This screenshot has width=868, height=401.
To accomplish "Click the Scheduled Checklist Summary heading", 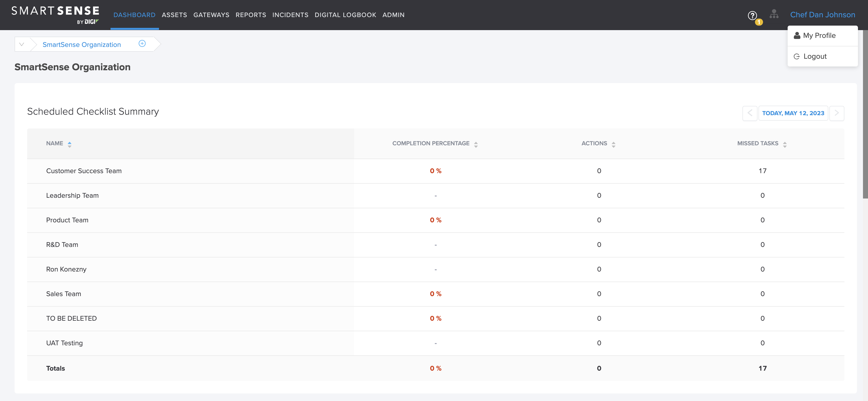I will pyautogui.click(x=93, y=111).
